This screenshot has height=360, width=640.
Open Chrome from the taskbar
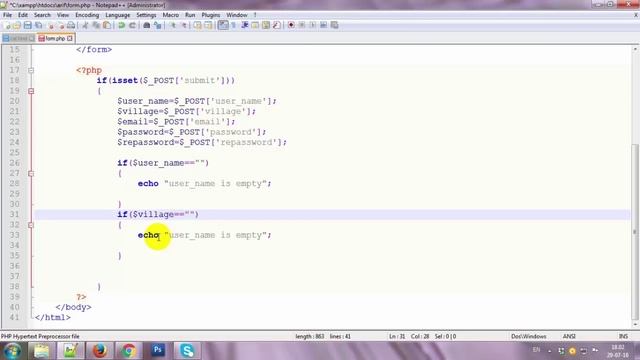(x=129, y=351)
